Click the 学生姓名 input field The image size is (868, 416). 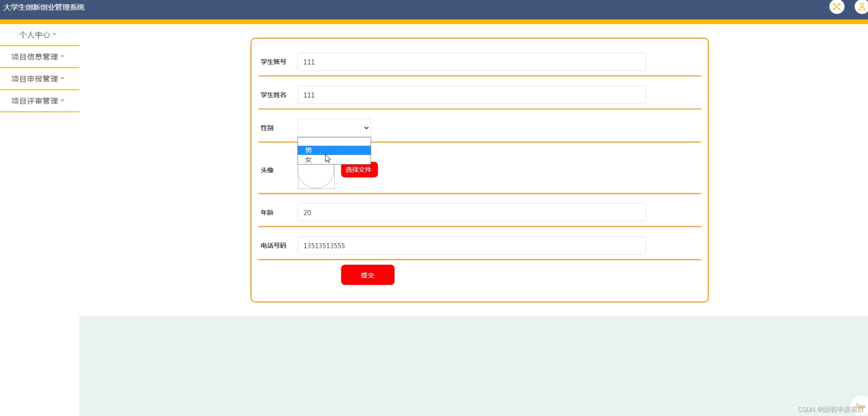pos(471,95)
